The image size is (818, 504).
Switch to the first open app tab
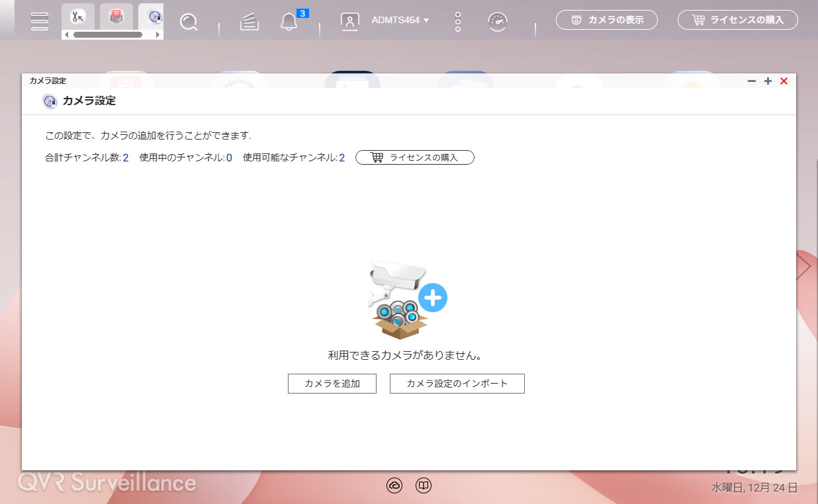[78, 16]
